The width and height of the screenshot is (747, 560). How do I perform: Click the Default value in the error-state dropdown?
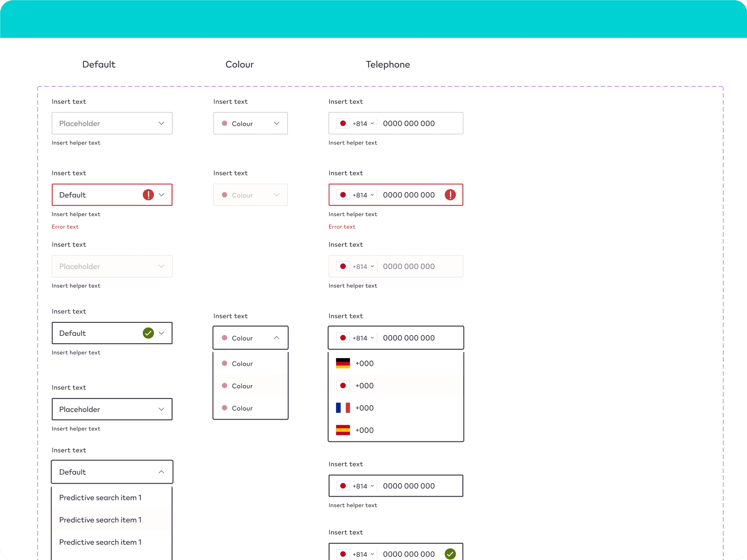coord(73,195)
